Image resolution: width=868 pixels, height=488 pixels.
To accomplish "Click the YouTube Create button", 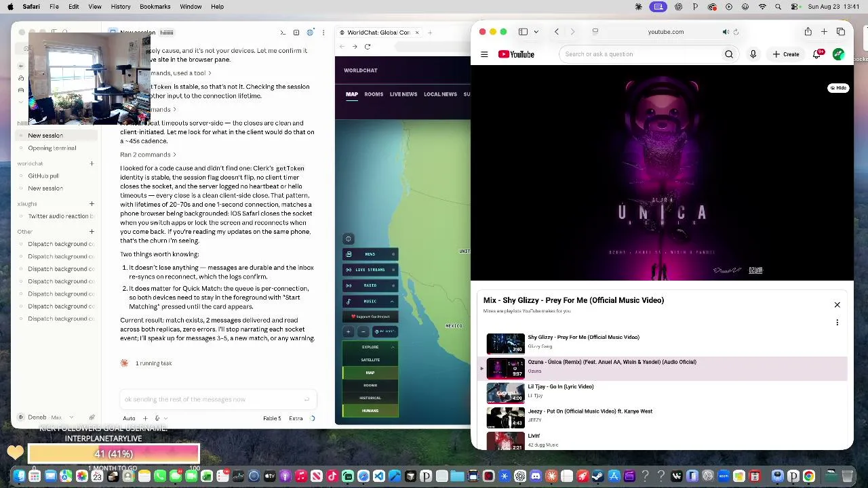I will 785,54.
